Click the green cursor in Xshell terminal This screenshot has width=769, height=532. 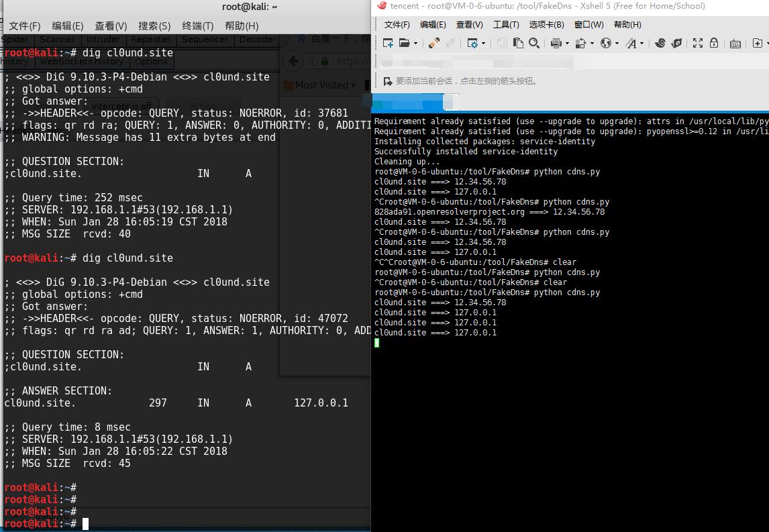tap(376, 343)
